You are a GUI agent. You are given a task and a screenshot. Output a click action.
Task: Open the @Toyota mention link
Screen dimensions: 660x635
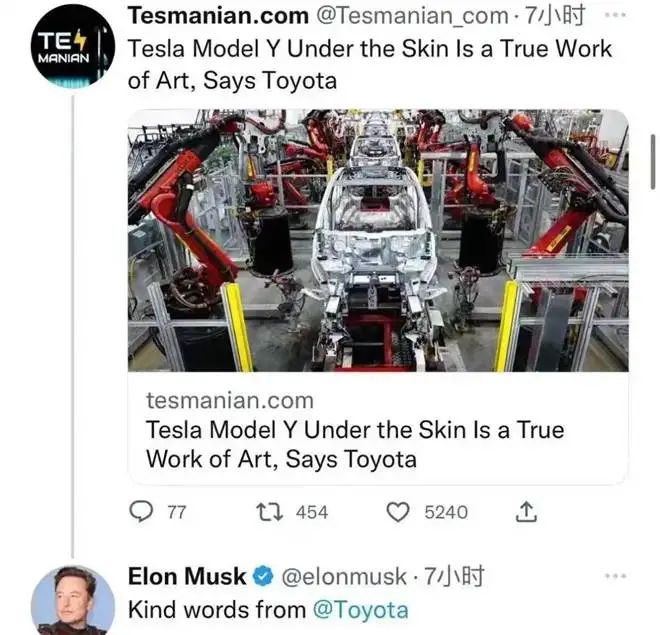click(x=360, y=610)
